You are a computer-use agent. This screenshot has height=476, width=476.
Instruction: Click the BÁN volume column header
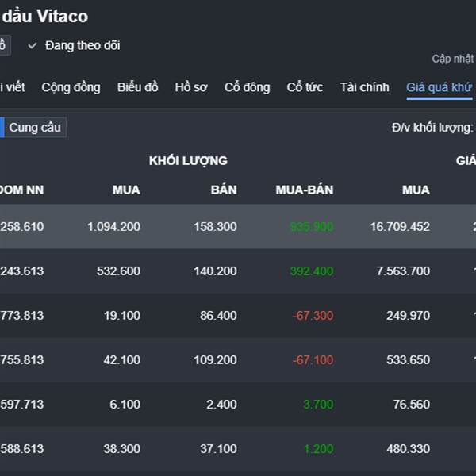point(224,190)
